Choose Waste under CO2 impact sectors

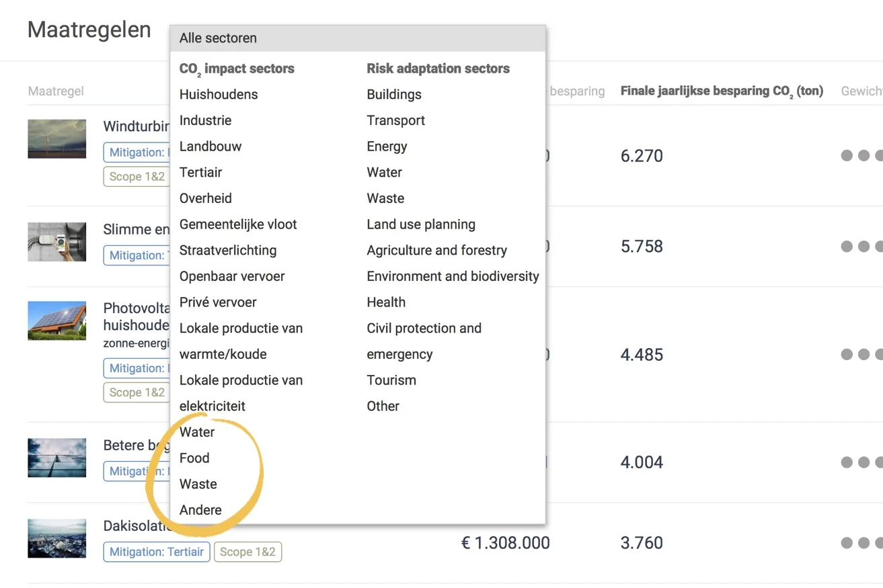tap(198, 485)
